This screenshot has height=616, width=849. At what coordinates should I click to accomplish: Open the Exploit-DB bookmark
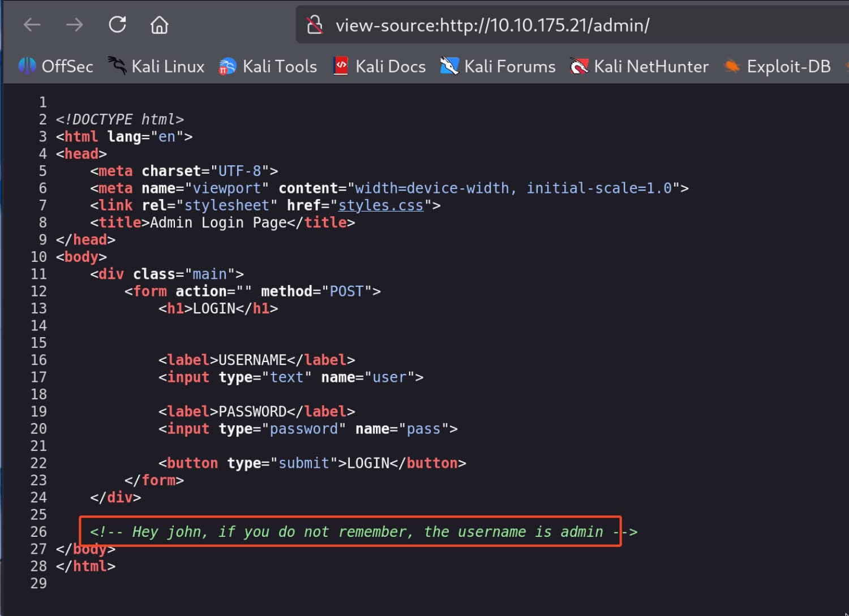pyautogui.click(x=778, y=67)
